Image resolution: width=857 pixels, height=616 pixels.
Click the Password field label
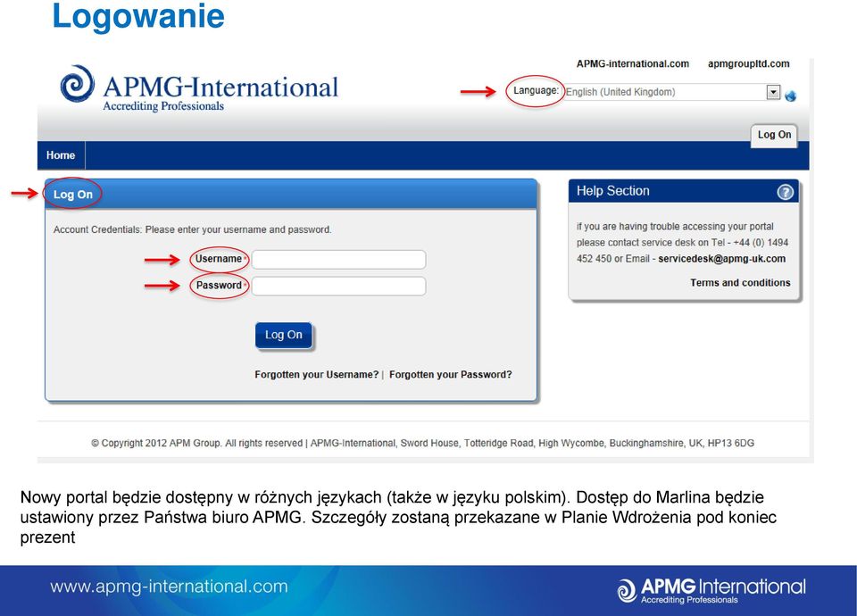[x=219, y=286]
